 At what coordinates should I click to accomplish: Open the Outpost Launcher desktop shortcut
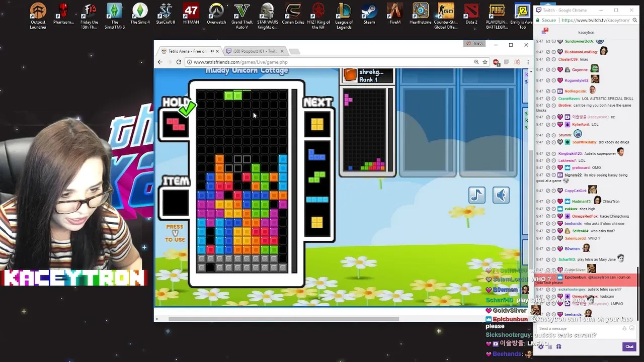coord(38,16)
